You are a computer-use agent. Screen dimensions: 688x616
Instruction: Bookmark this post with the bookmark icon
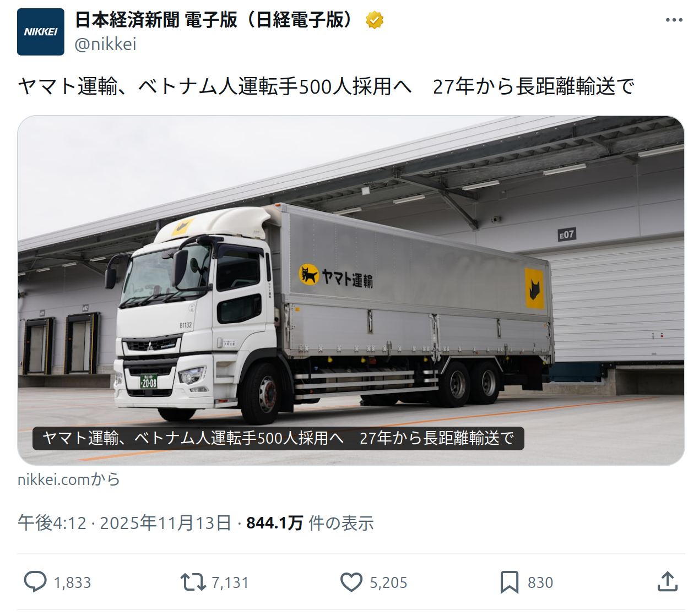point(510,582)
